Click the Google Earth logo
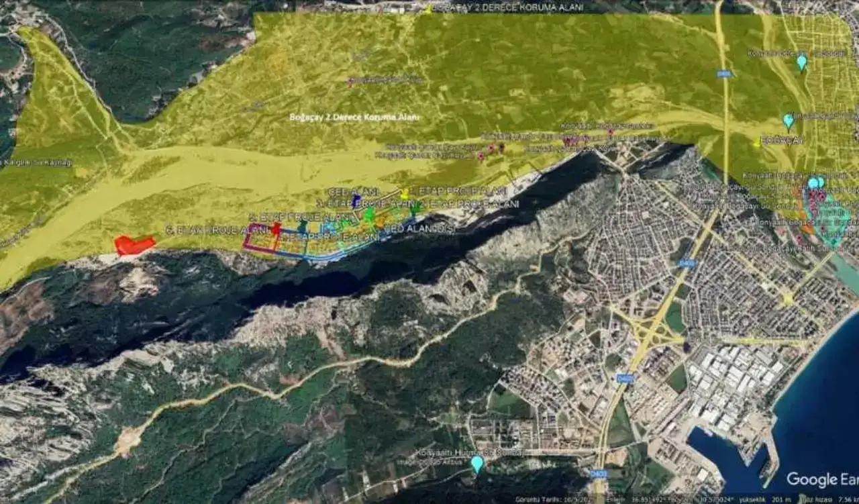859x504 pixels. 821,479
